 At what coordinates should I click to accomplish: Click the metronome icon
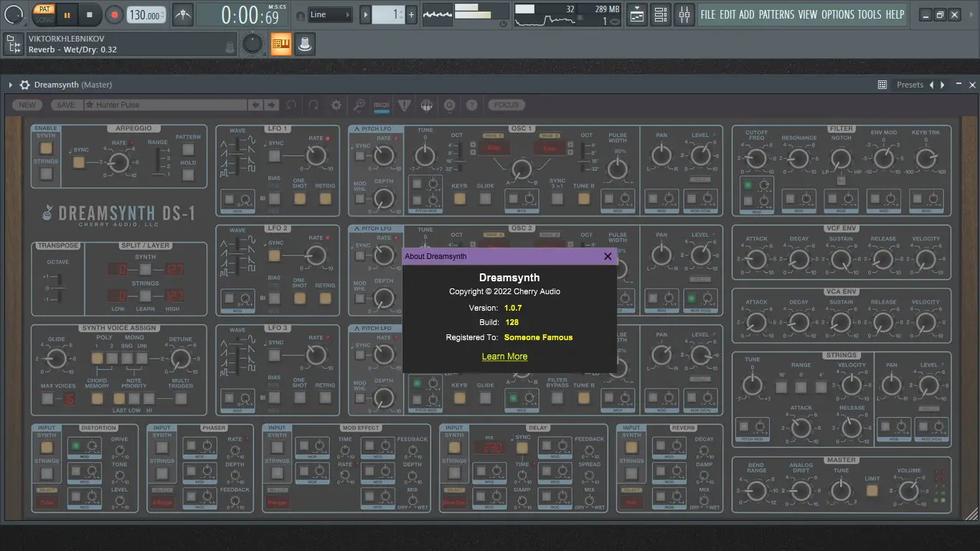coord(183,14)
